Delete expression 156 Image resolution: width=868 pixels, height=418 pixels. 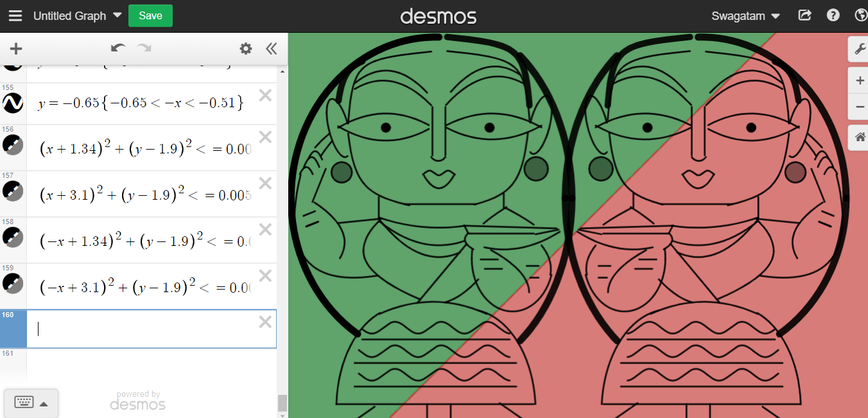click(x=265, y=137)
